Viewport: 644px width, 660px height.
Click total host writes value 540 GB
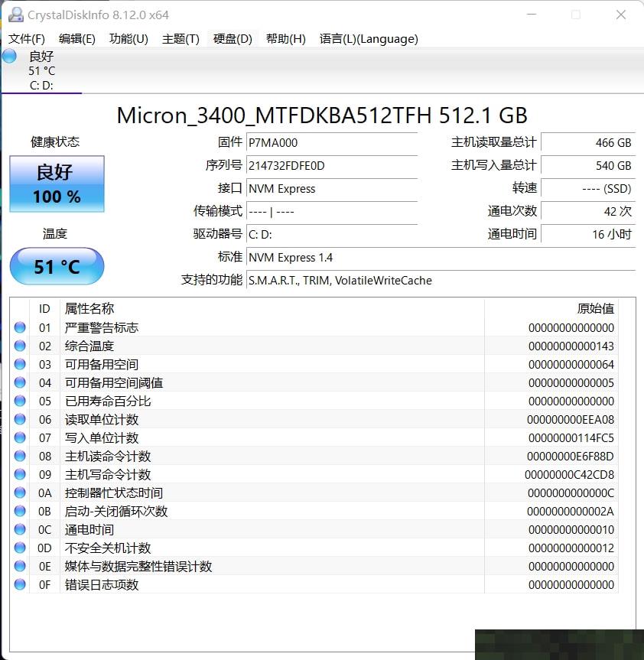pos(588,165)
